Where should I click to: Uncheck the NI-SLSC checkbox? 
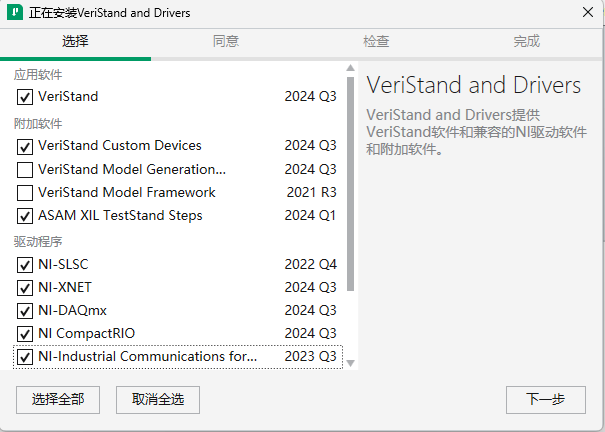pyautogui.click(x=25, y=265)
